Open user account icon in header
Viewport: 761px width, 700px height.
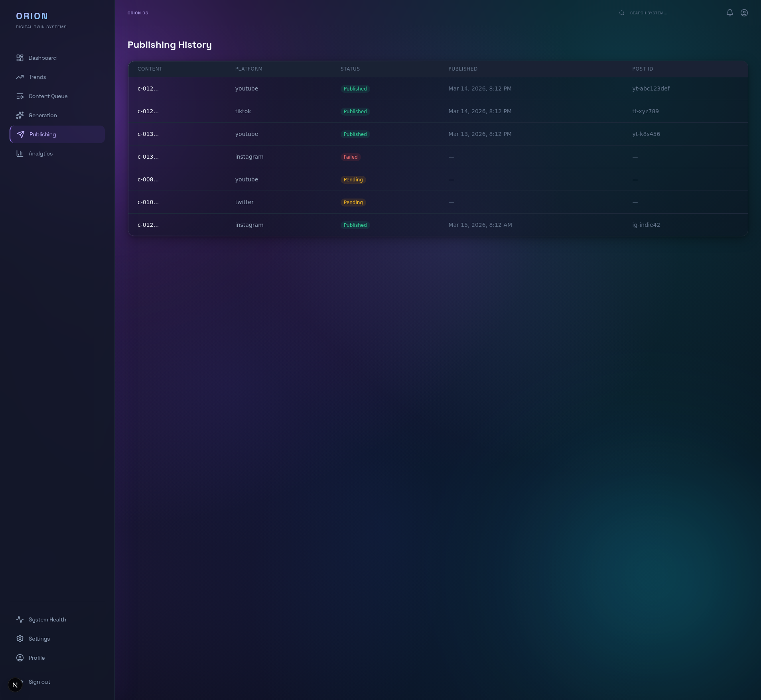tap(744, 13)
